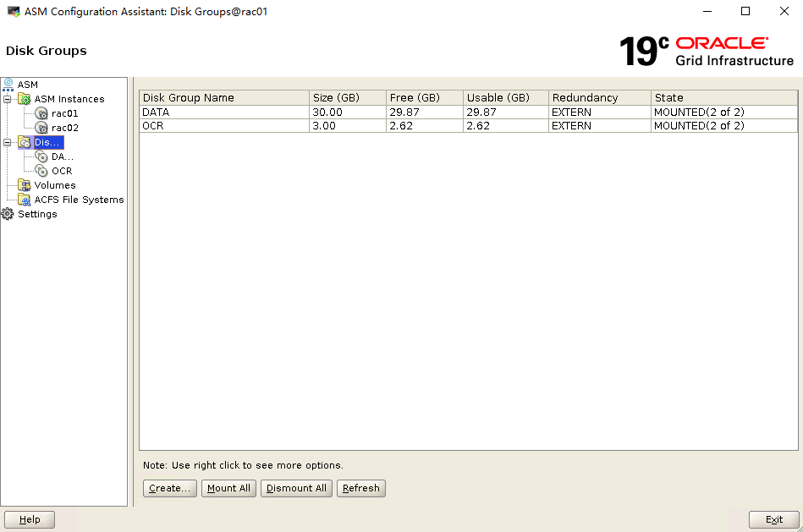
Task: Open Volumes tree label
Action: tap(55, 185)
